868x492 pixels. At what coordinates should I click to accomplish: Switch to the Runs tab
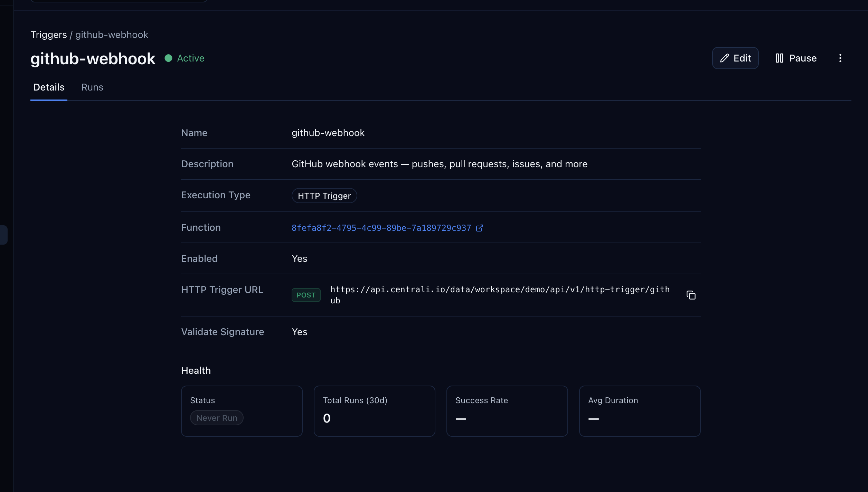pyautogui.click(x=92, y=87)
